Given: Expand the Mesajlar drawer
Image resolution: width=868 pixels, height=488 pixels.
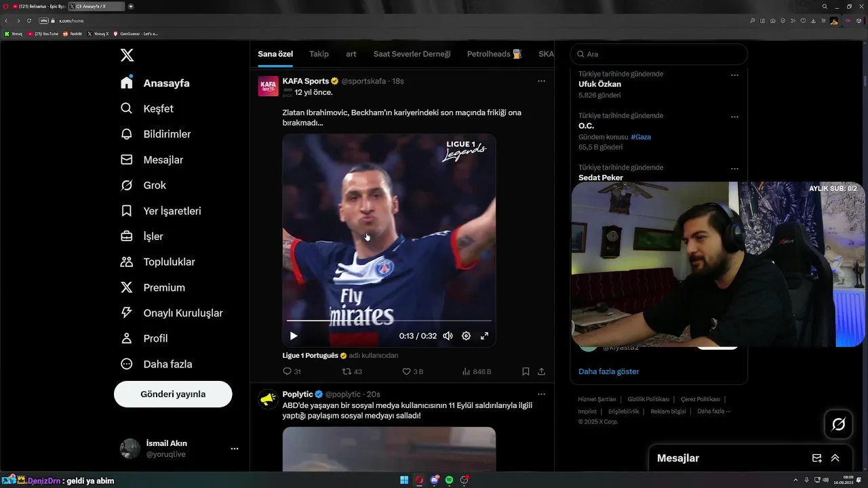Looking at the screenshot, I should pos(835,458).
